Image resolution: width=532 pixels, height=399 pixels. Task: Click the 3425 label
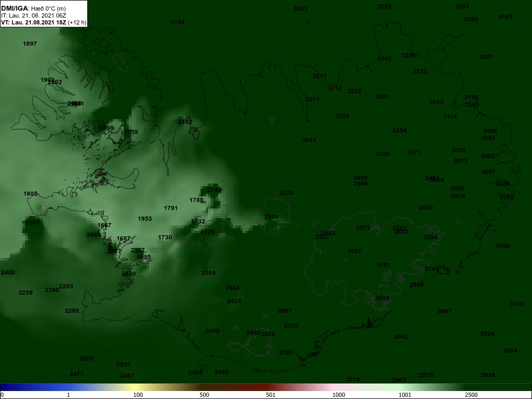pos(459,150)
